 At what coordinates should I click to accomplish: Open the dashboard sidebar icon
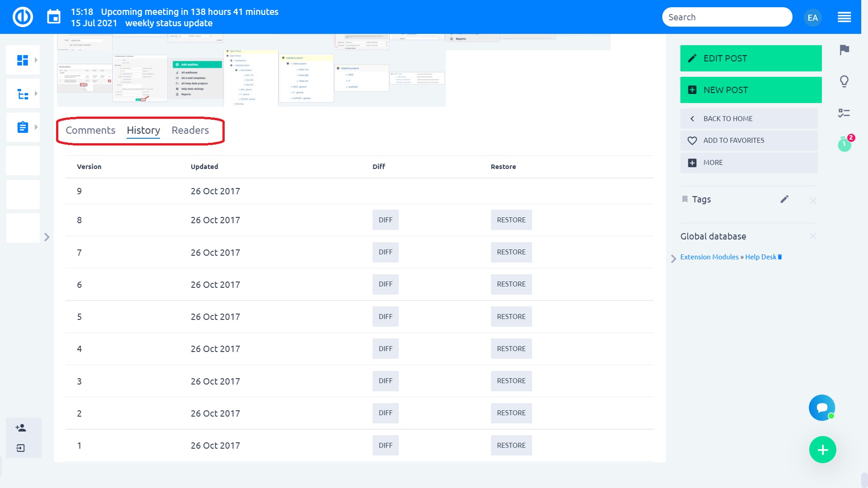click(x=23, y=60)
